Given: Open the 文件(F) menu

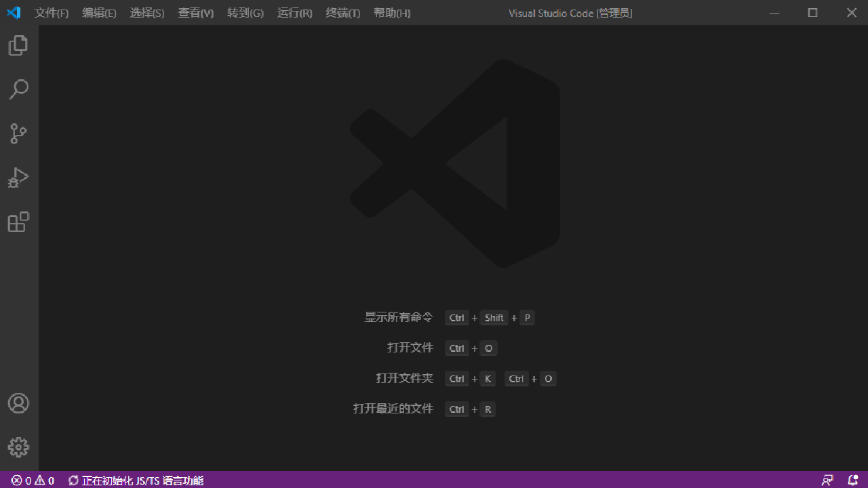Looking at the screenshot, I should tap(52, 13).
